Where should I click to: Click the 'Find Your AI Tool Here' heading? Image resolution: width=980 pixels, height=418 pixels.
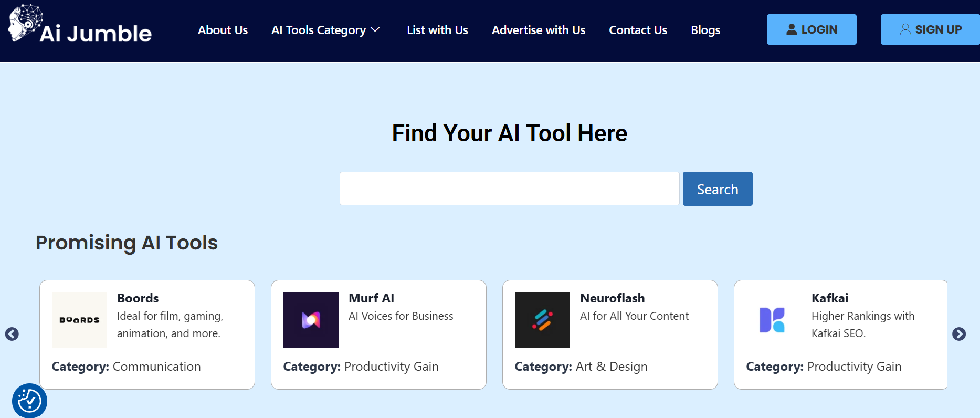(x=510, y=133)
